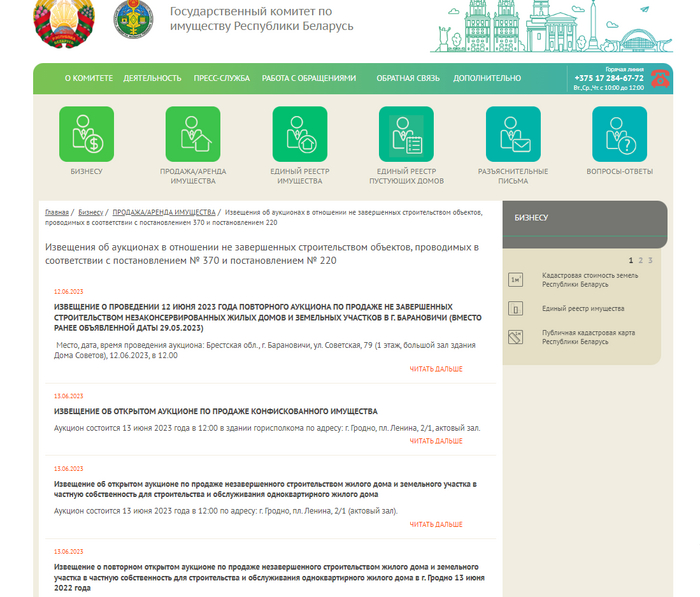This screenshot has height=597, width=700.
Task: Click the public cadastral map sidebar icon
Action: [516, 337]
